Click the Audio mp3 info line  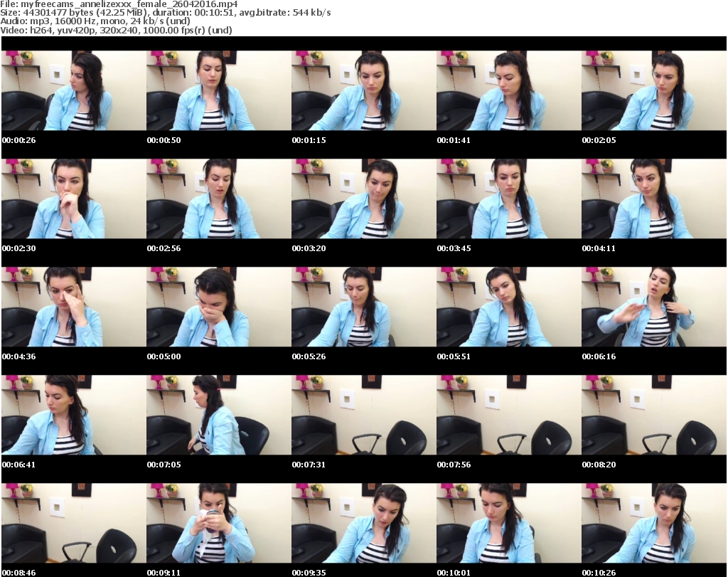(x=95, y=21)
